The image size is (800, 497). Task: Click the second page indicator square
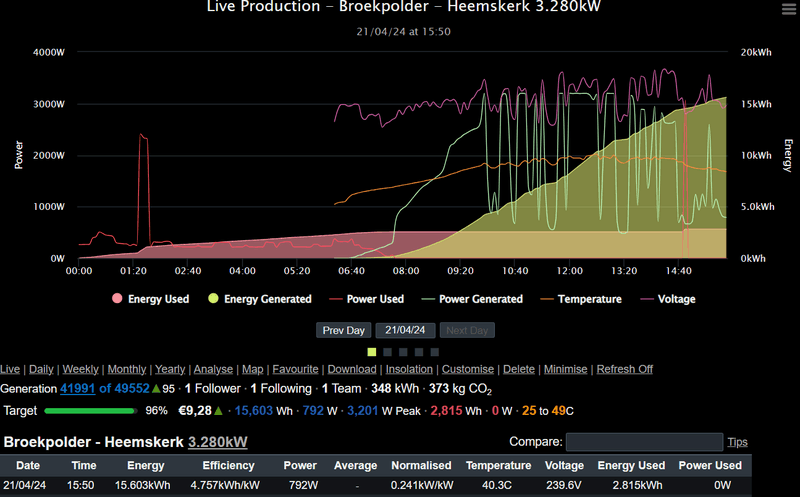pyautogui.click(x=388, y=352)
